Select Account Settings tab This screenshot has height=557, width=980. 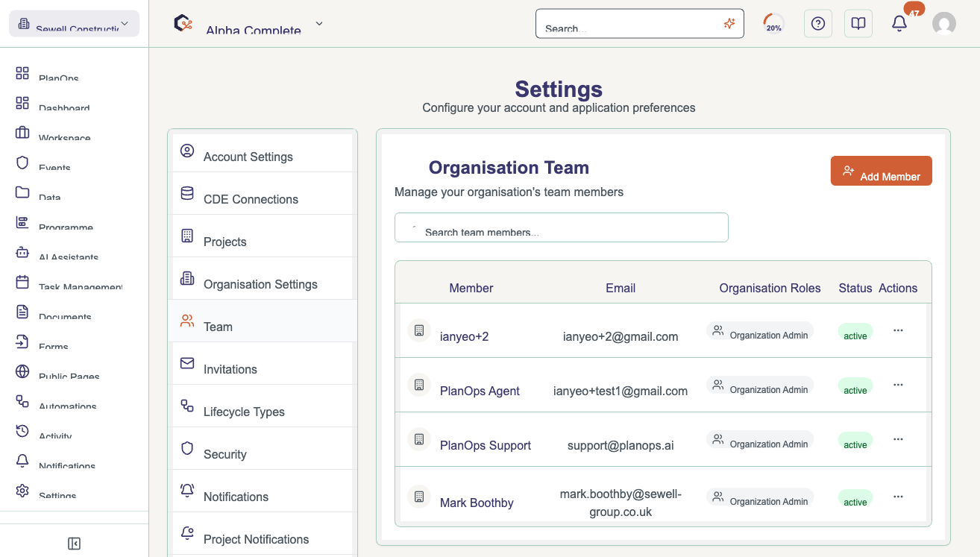[263, 152]
